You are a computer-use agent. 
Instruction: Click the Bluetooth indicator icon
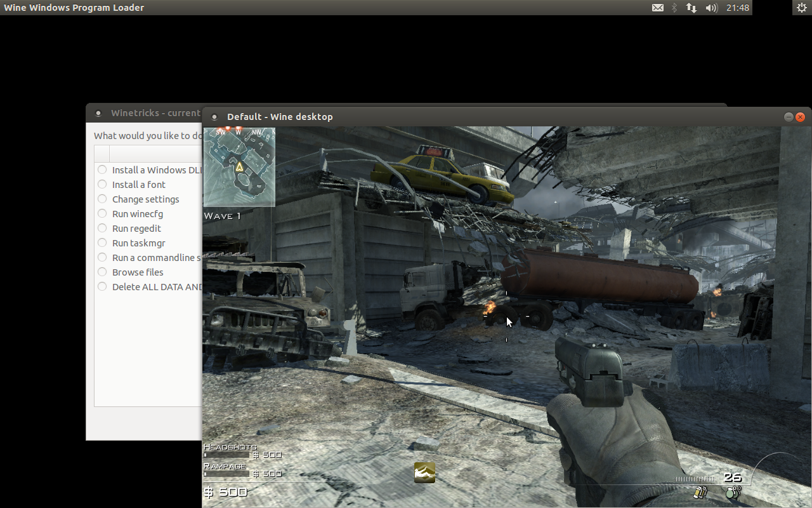pyautogui.click(x=674, y=8)
